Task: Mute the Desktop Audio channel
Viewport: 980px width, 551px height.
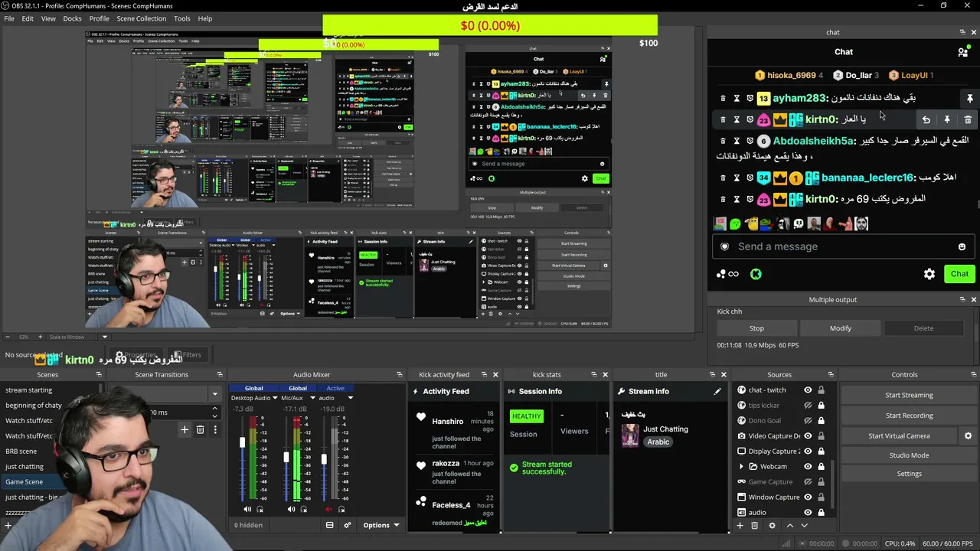Action: click(x=247, y=510)
